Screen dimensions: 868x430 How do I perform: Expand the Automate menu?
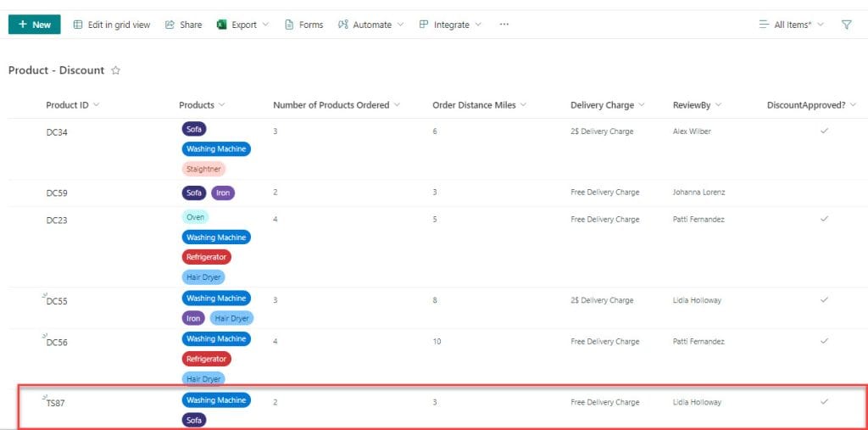[371, 25]
